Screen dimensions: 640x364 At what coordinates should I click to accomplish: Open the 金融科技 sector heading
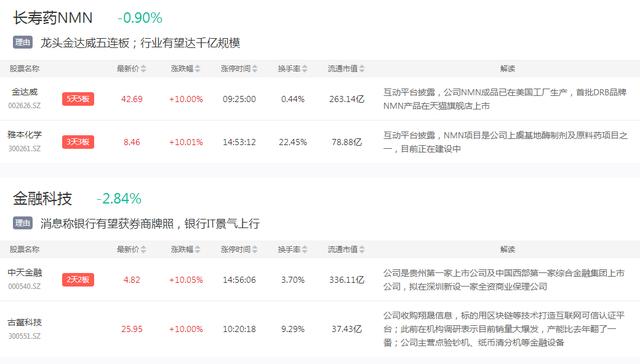pos(42,199)
